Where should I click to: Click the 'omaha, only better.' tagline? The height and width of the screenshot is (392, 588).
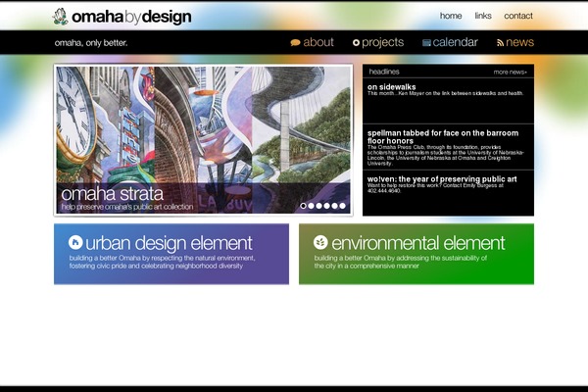coord(91,43)
